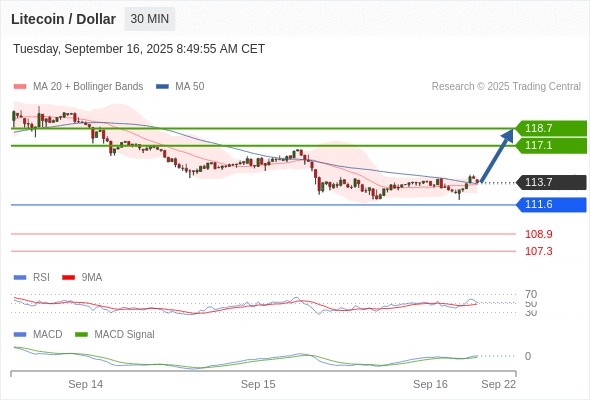Click the Sep 16 date axis label
This screenshot has width=590, height=400.
pyautogui.click(x=430, y=384)
